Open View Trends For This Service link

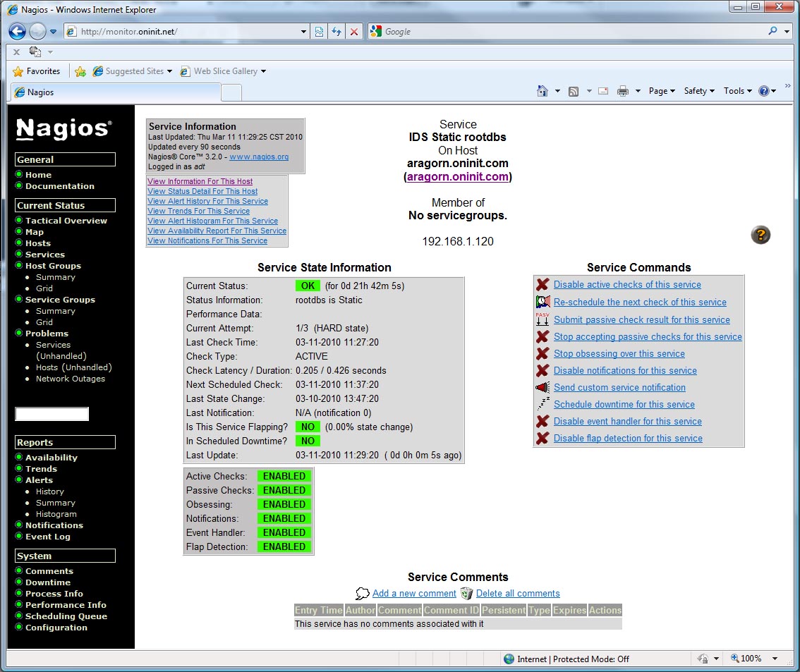pyautogui.click(x=198, y=211)
